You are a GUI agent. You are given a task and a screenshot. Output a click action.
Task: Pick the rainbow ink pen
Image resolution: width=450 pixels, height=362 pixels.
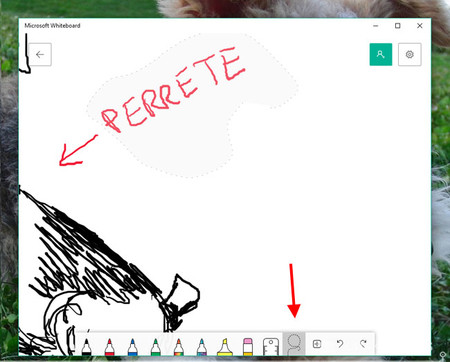[x=179, y=347]
